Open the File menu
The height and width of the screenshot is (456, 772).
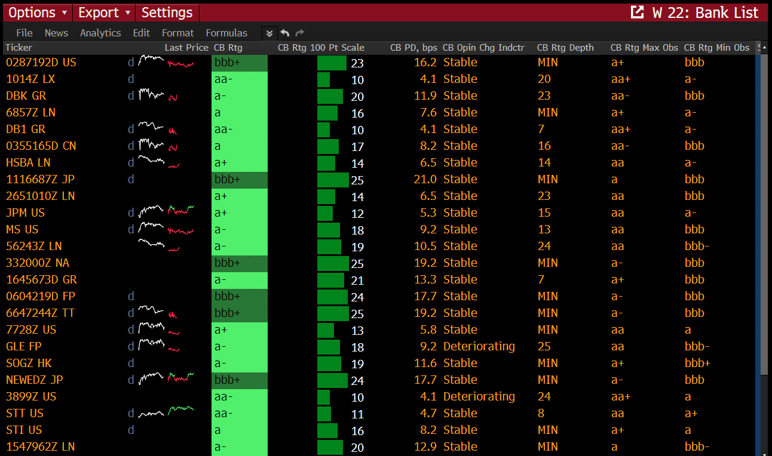coord(24,33)
